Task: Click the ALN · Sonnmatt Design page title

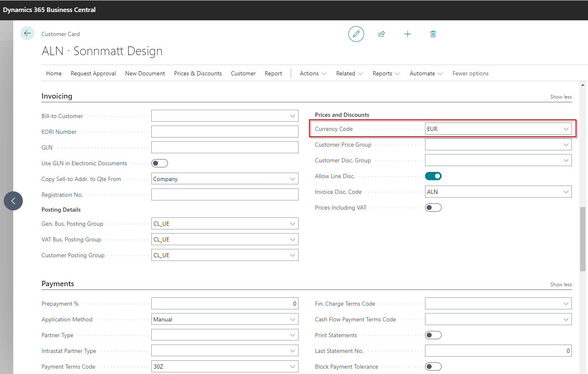Action: click(102, 51)
